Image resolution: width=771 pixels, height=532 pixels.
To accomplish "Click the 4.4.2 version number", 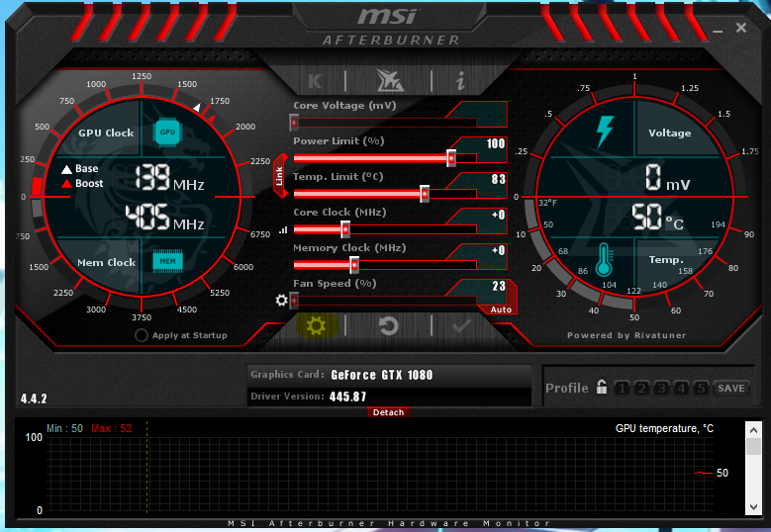I will coord(34,399).
